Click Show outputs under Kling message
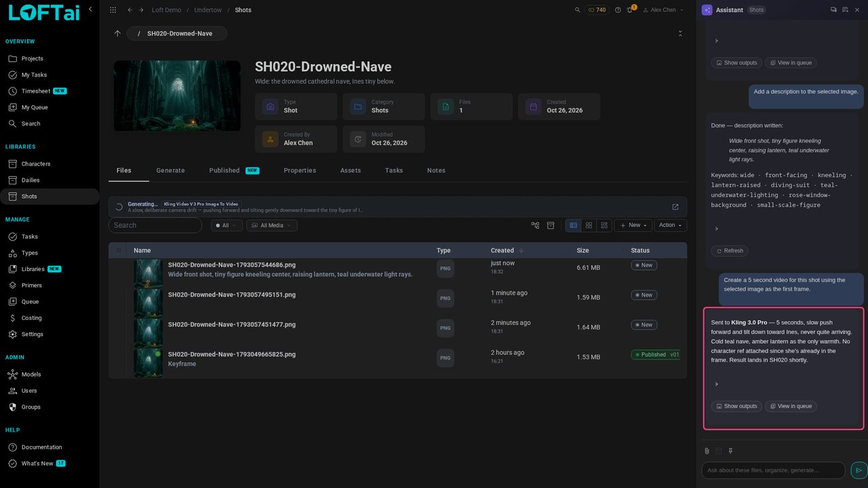868x488 pixels. pyautogui.click(x=736, y=407)
